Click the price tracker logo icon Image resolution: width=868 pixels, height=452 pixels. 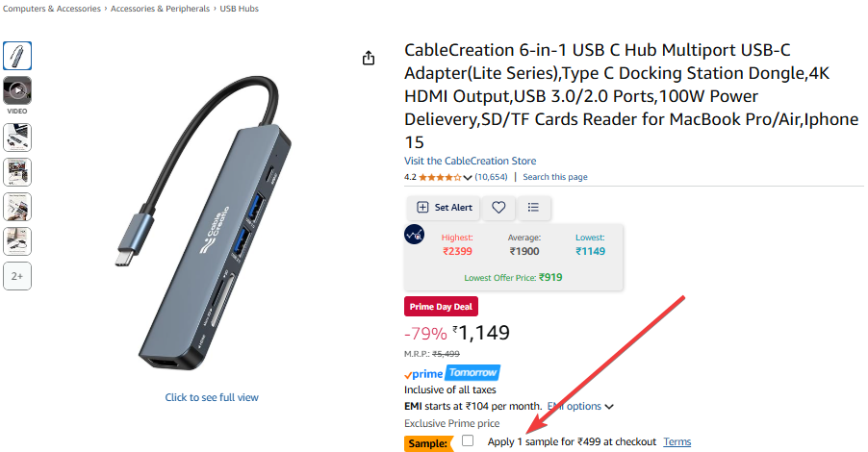[414, 235]
